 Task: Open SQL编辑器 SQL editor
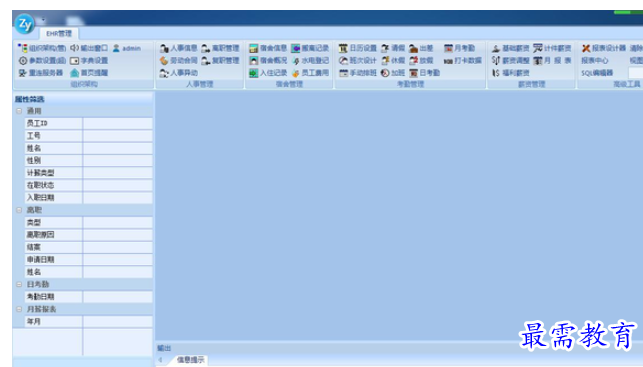(597, 73)
